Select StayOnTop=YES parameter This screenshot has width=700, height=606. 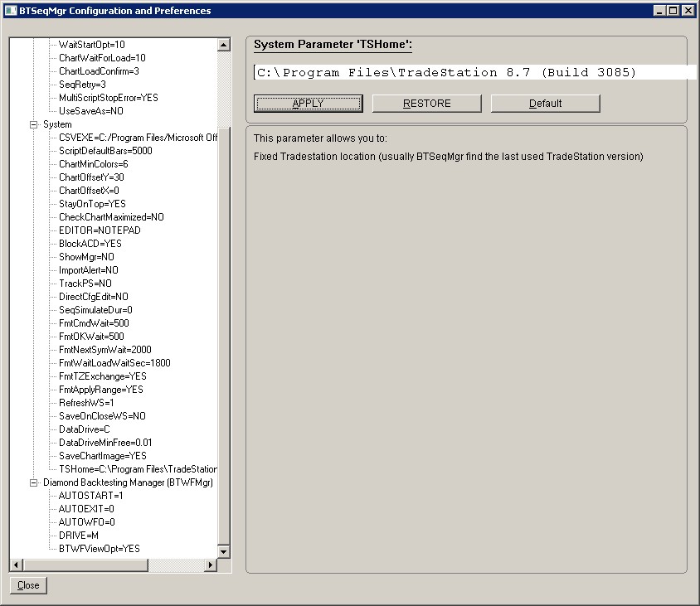click(x=92, y=204)
